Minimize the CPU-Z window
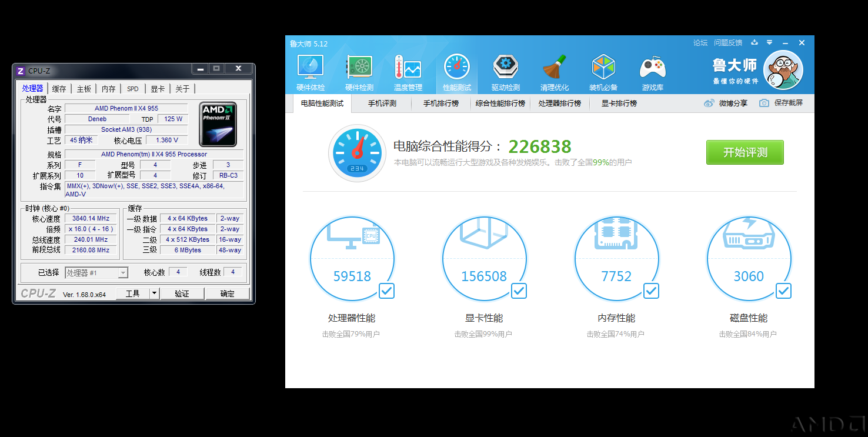The width and height of the screenshot is (868, 437). (201, 68)
